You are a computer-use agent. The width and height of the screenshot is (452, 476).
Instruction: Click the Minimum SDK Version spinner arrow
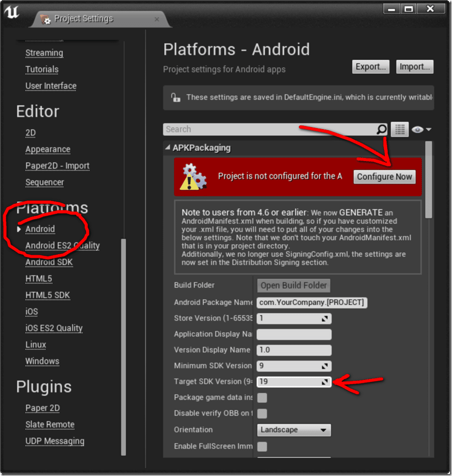[x=324, y=366]
